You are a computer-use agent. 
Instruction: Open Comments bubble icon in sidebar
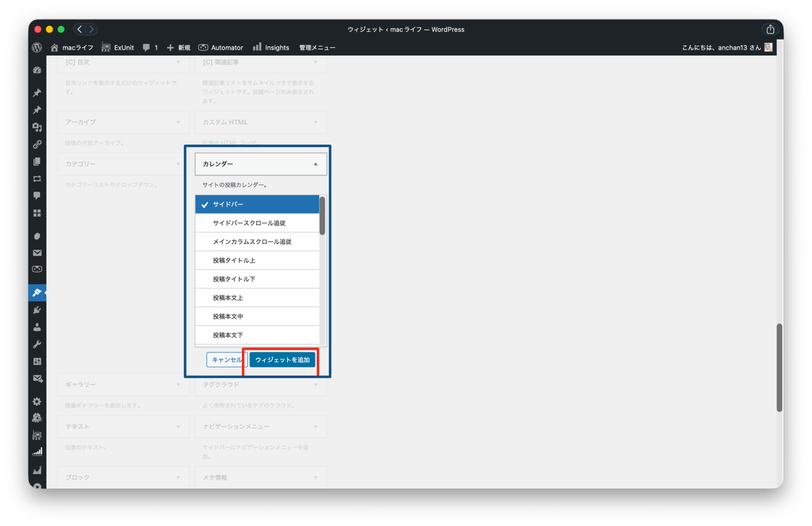[37, 196]
